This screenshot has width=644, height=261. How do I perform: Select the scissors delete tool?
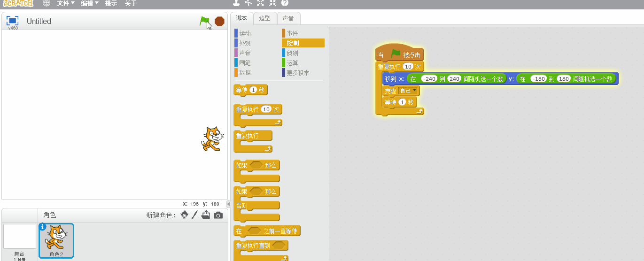click(248, 3)
